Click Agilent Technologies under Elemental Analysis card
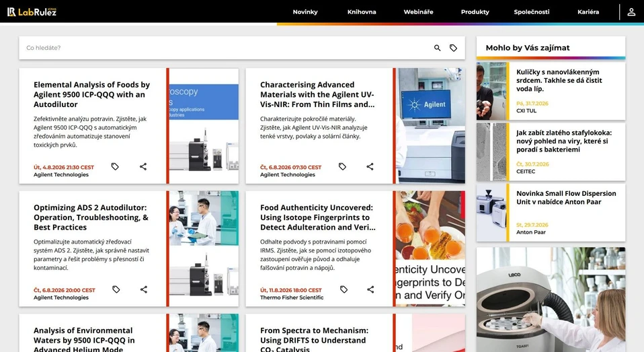The height and width of the screenshot is (352, 644). click(x=61, y=175)
